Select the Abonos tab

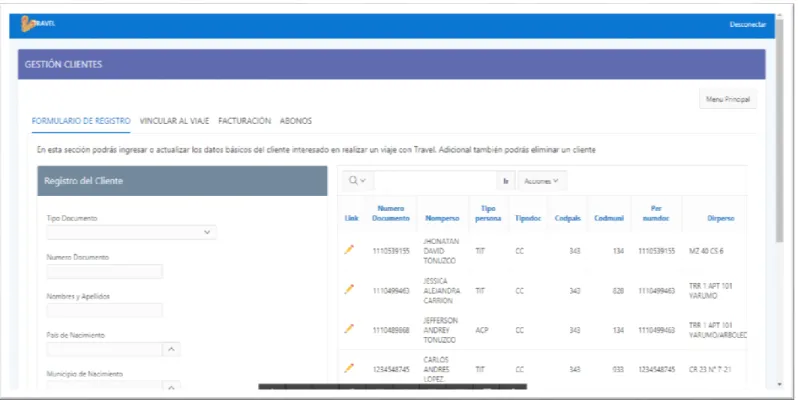(x=296, y=121)
